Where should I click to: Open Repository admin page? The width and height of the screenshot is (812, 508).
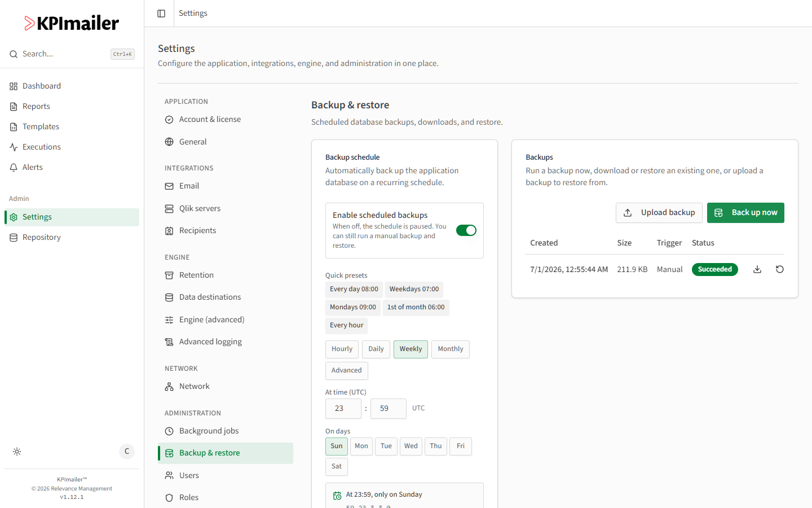point(72,238)
